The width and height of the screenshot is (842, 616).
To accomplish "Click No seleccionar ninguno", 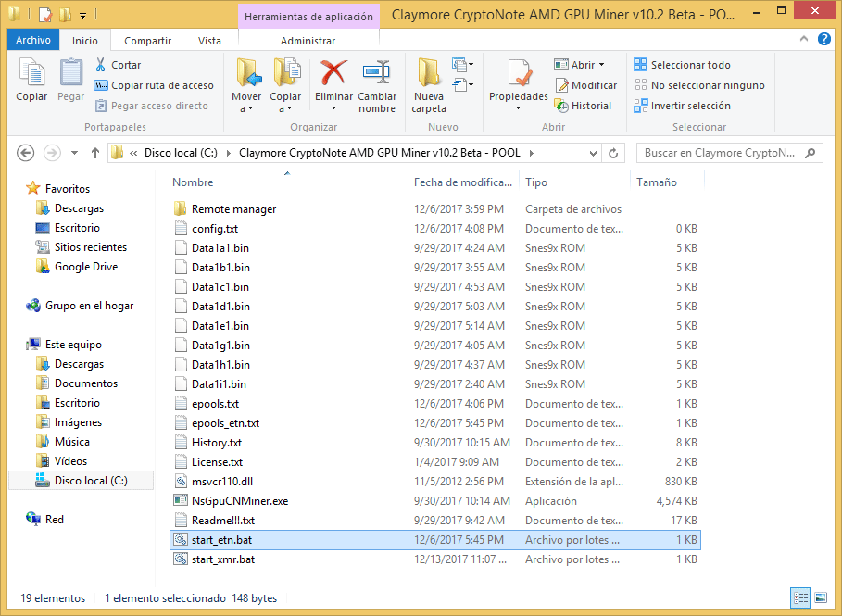I will tap(699, 85).
